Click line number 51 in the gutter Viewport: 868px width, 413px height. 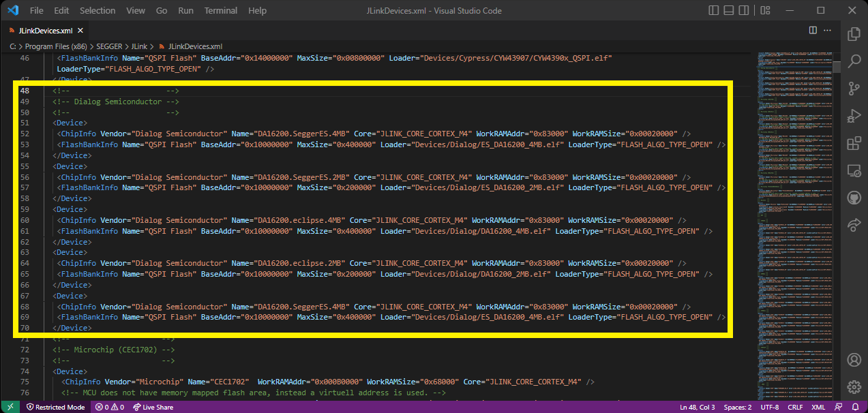tap(25, 123)
